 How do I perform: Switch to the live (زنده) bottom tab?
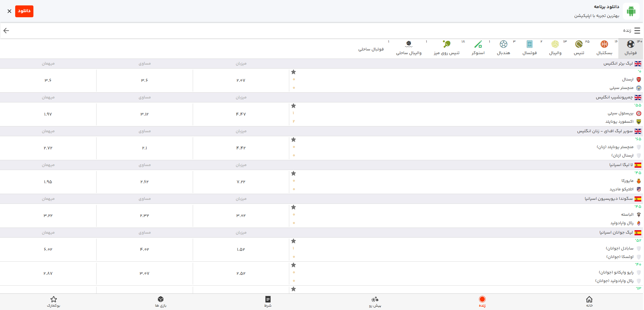(x=482, y=301)
